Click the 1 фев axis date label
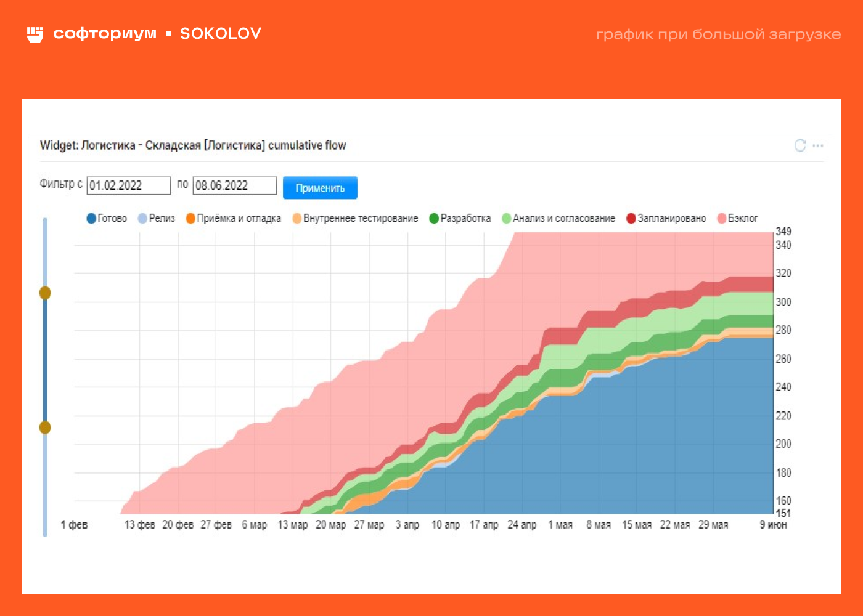863x616 pixels. click(74, 525)
